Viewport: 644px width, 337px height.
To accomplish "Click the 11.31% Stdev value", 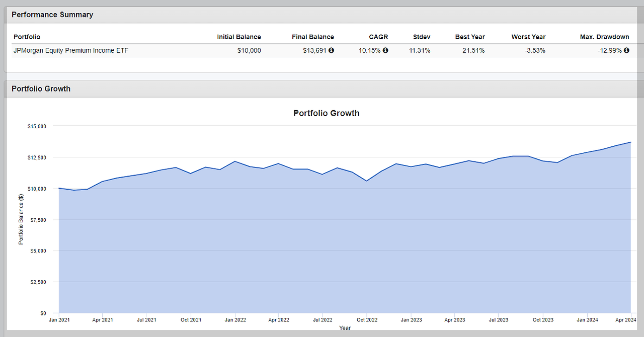I will pos(420,50).
